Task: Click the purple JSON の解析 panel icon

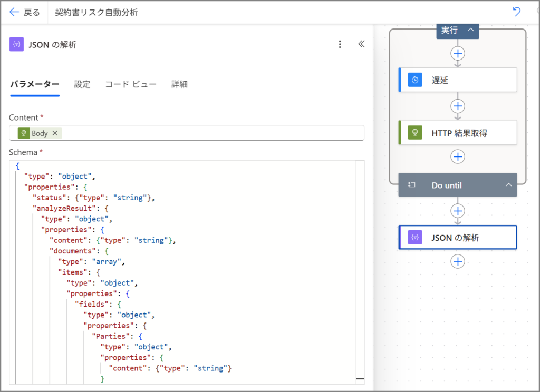Action: [17, 44]
